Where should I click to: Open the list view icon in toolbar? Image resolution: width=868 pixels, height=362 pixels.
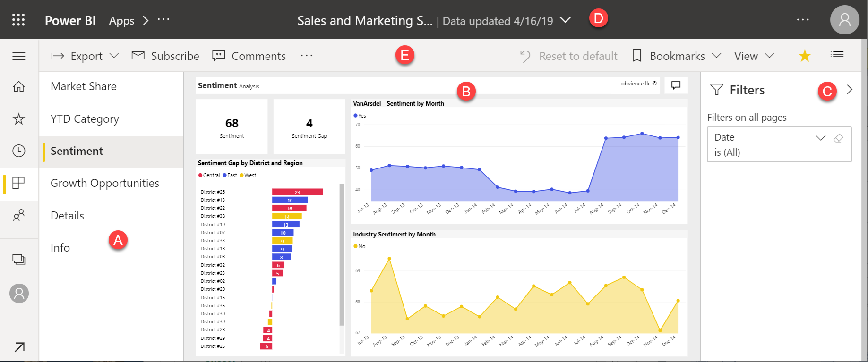[x=837, y=56]
